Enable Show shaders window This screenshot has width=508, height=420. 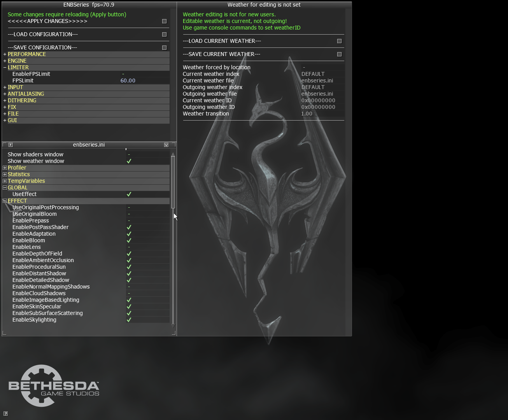(x=148, y=154)
